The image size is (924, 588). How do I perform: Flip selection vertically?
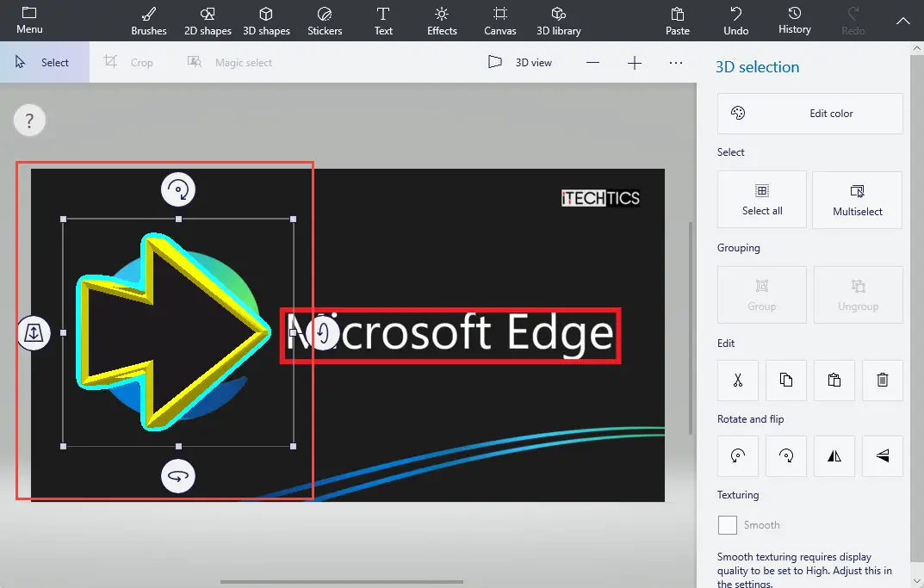(882, 455)
